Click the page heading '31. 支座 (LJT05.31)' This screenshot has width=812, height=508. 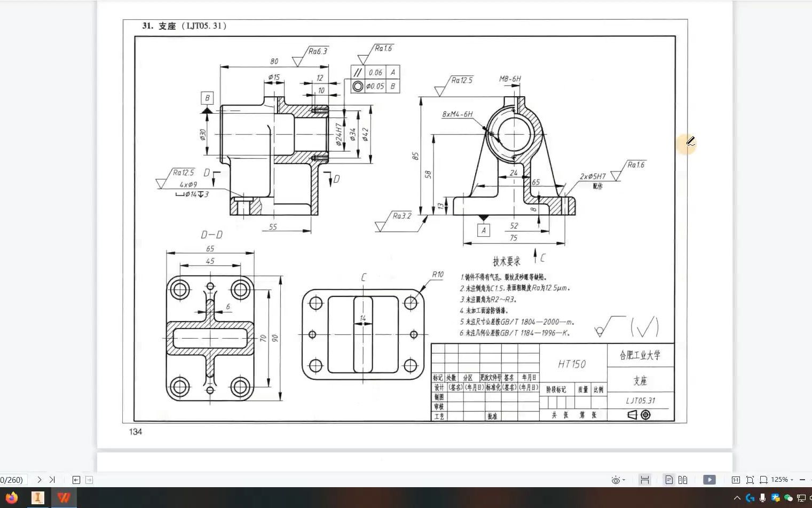[184, 26]
